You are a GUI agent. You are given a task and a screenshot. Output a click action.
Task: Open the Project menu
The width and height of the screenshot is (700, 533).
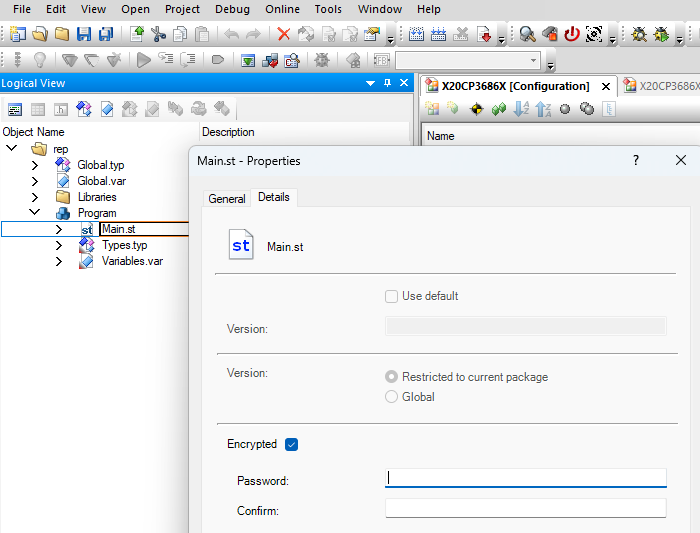182,9
